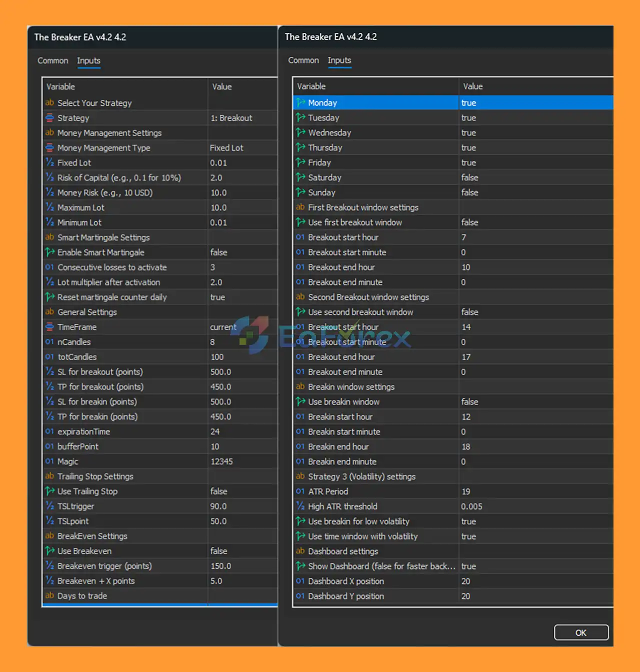Switch to the Common tab in left dialog
The height and width of the screenshot is (672, 640).
pos(52,60)
